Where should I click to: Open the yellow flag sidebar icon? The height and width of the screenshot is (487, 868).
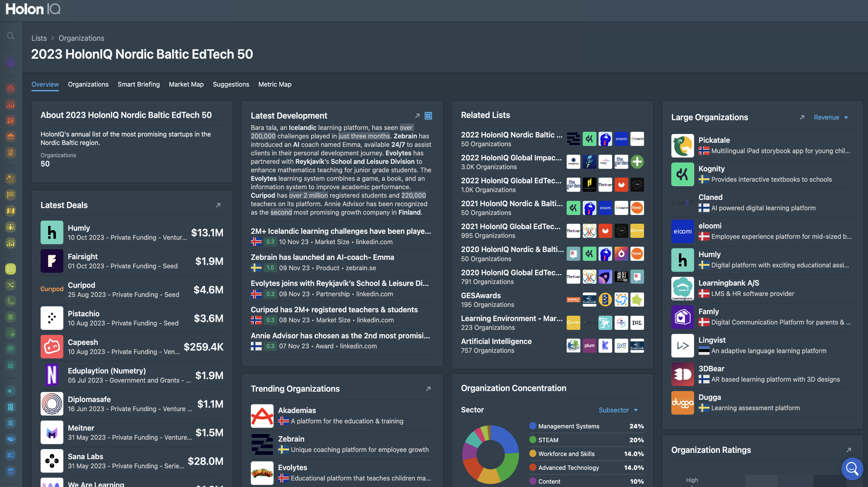click(11, 195)
